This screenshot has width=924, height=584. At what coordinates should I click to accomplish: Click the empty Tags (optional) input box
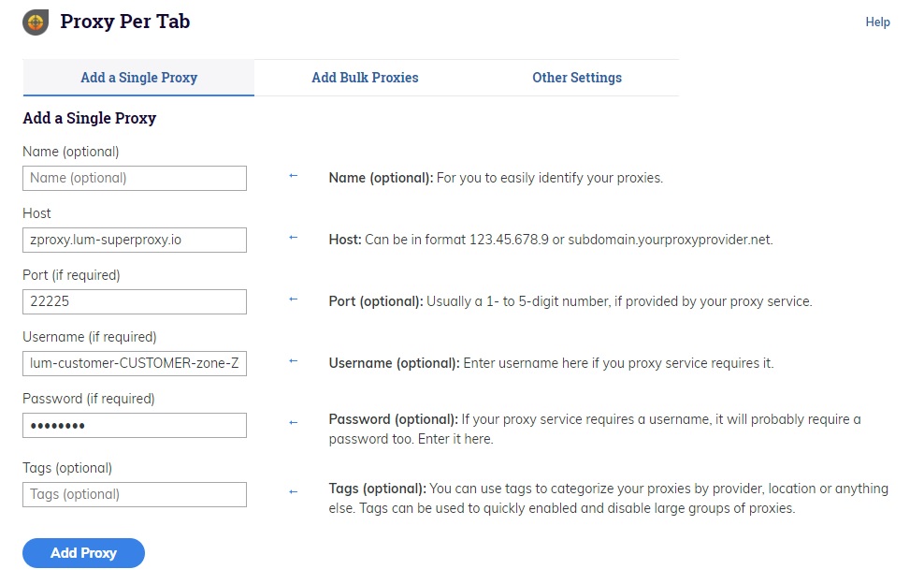[135, 494]
